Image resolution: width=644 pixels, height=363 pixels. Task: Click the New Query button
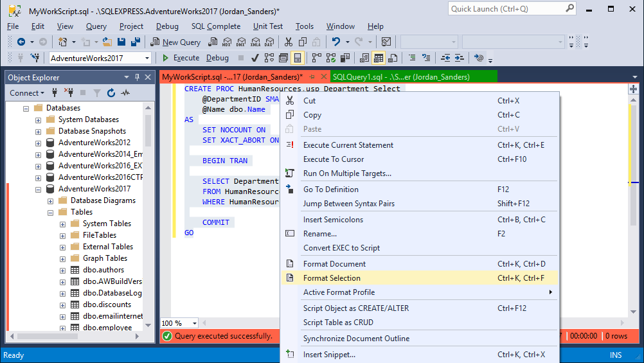tap(176, 42)
